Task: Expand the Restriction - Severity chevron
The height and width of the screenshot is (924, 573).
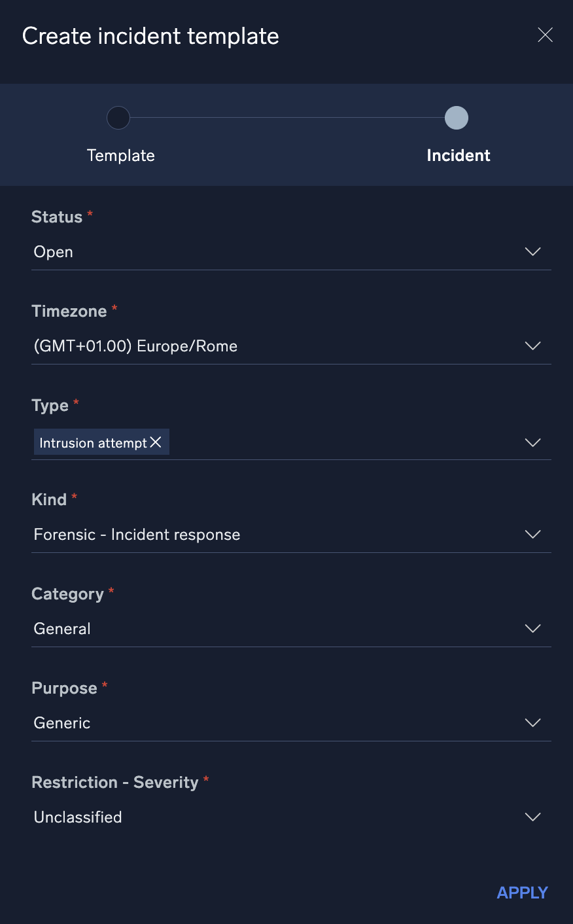Action: point(533,817)
